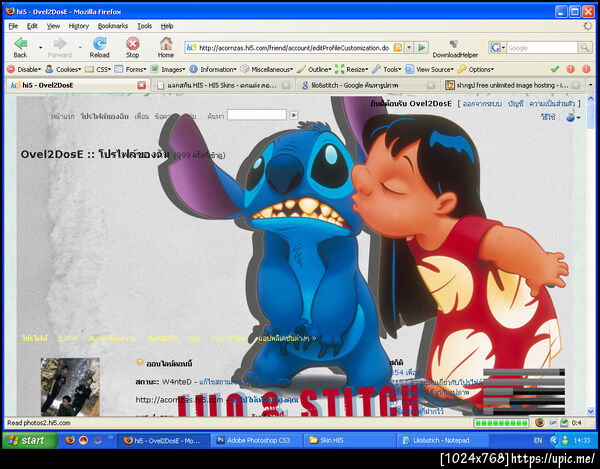Open the Tools dropdown in Web Developer toolbar

pos(386,69)
